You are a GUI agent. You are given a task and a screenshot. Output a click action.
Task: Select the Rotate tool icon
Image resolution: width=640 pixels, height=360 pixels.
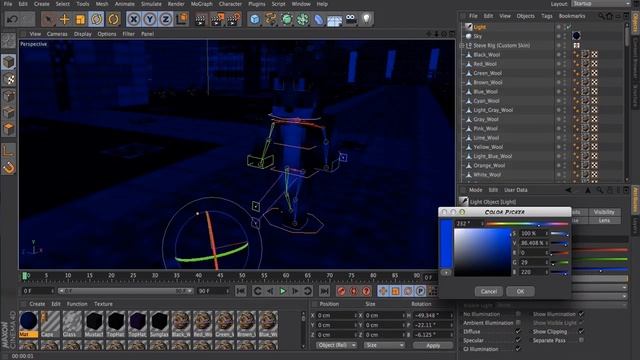(x=97, y=19)
